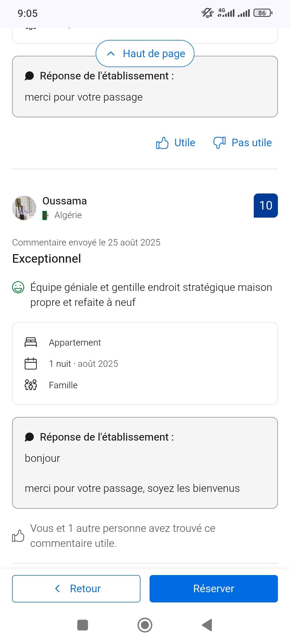Tap the blue score badge 10

[x=266, y=206]
